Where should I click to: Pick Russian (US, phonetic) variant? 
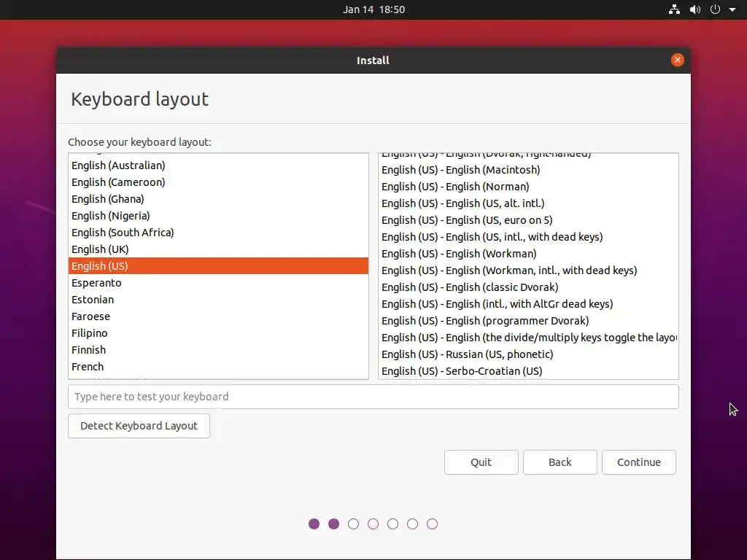point(528,354)
